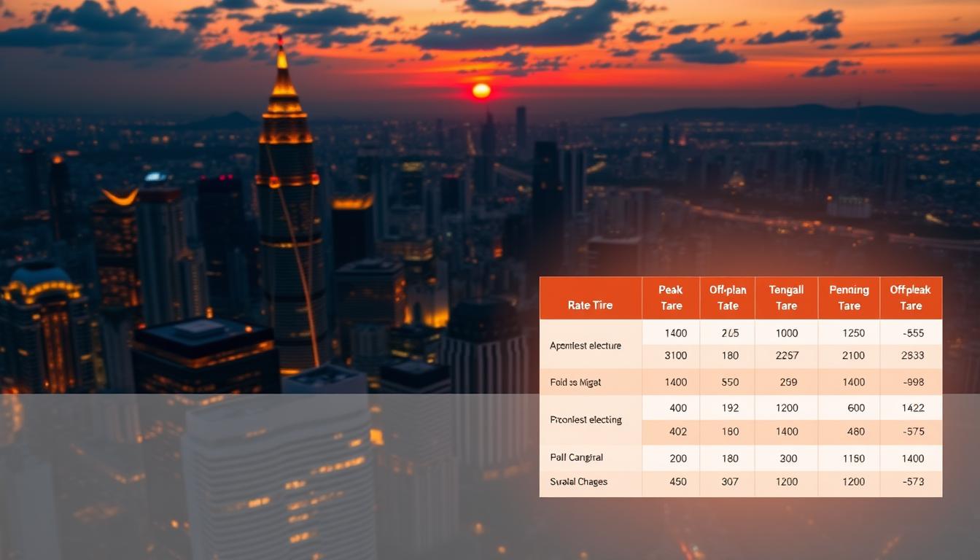The width and height of the screenshot is (980, 560).
Task: Select the cell with value 1000
Action: [x=787, y=332]
